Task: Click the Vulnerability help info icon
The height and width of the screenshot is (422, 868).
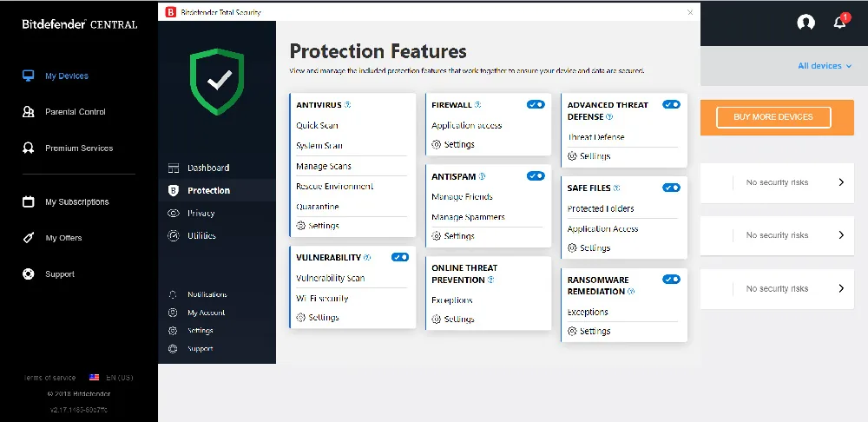Action: tap(367, 258)
